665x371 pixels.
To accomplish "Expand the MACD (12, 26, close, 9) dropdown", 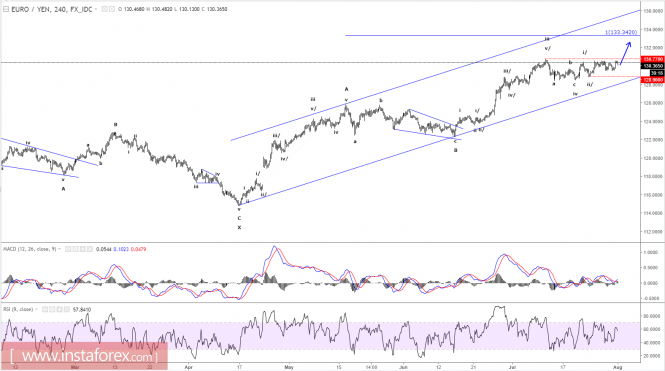I will 59,249.
